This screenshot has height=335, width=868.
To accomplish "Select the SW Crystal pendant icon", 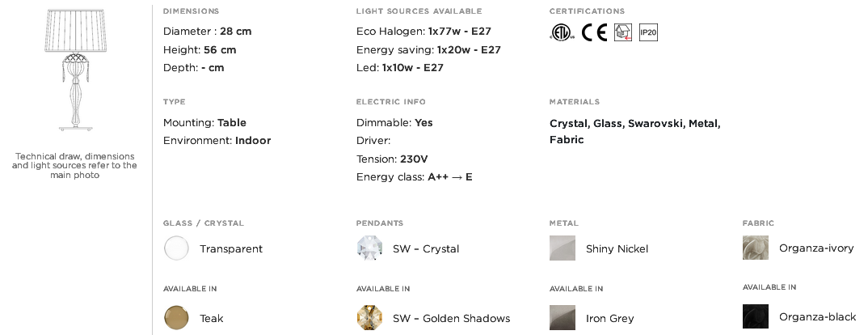I will (x=369, y=248).
